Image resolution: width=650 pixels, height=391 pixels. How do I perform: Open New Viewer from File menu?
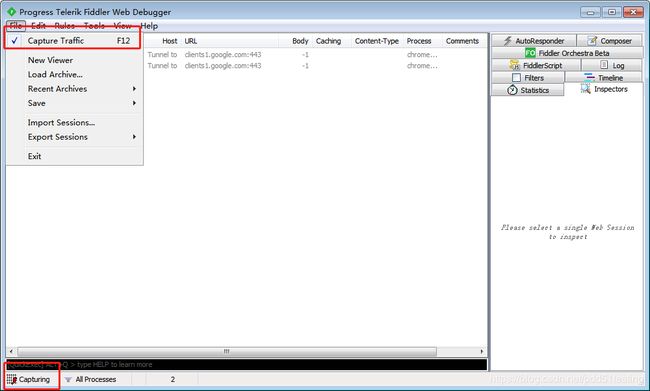(x=50, y=60)
